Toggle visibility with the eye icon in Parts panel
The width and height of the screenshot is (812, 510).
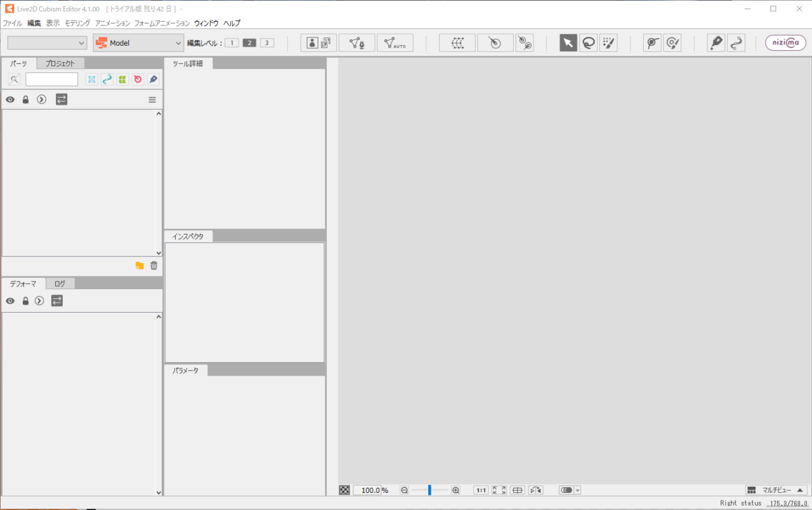[10, 100]
